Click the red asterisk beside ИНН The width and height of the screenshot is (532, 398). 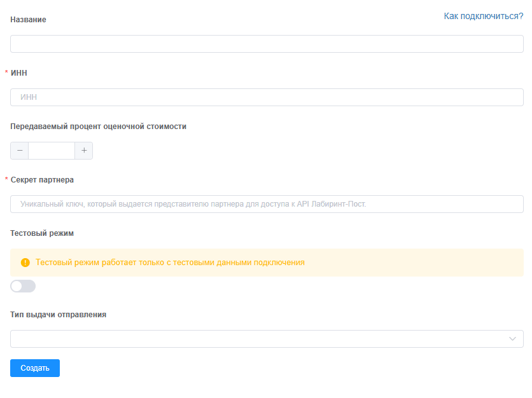coord(6,73)
